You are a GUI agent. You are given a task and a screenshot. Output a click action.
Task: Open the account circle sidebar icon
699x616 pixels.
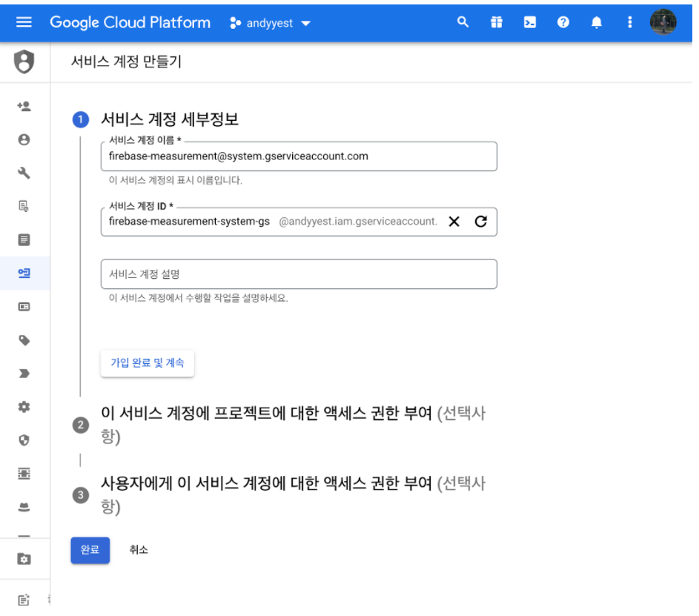click(24, 139)
